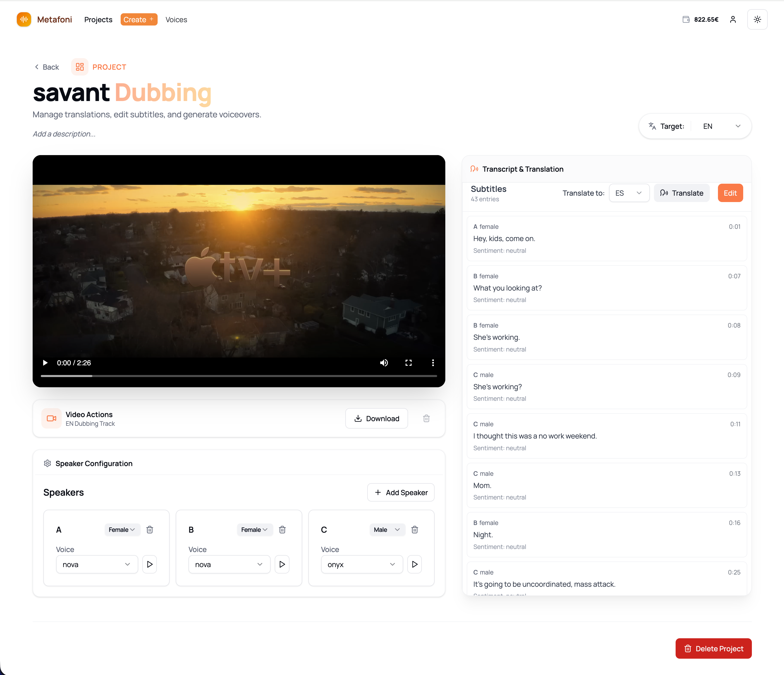Image resolution: width=784 pixels, height=675 pixels.
Task: Click the video progress bar
Action: (x=238, y=376)
